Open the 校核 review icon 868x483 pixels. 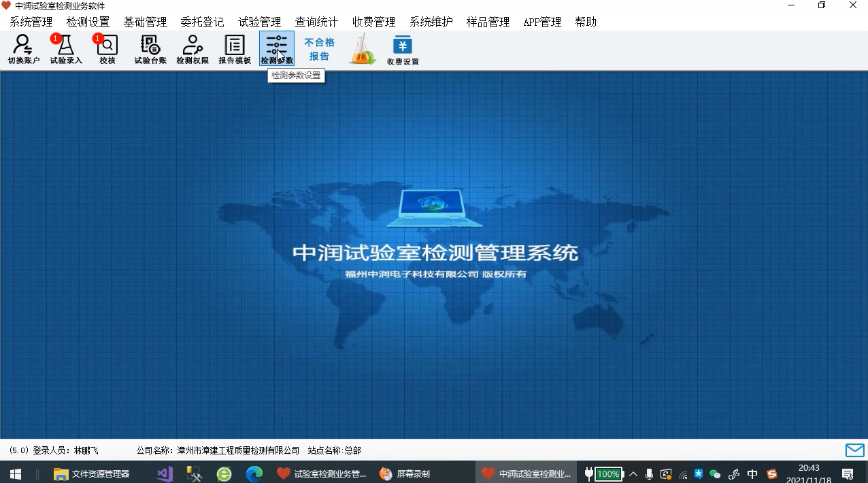coord(107,49)
